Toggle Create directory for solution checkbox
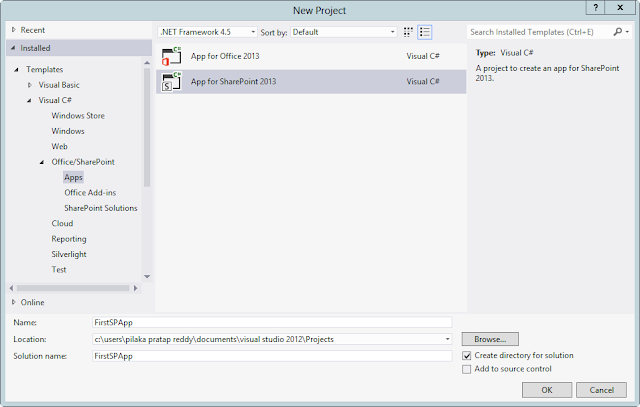The image size is (640, 407). pos(467,356)
